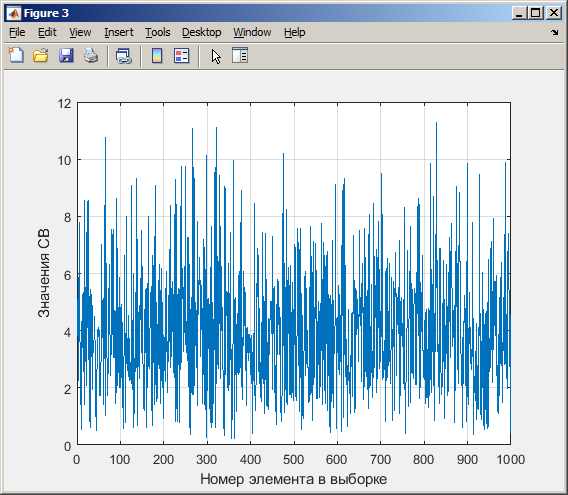Open the Property Inspector panel icon

tap(240, 55)
